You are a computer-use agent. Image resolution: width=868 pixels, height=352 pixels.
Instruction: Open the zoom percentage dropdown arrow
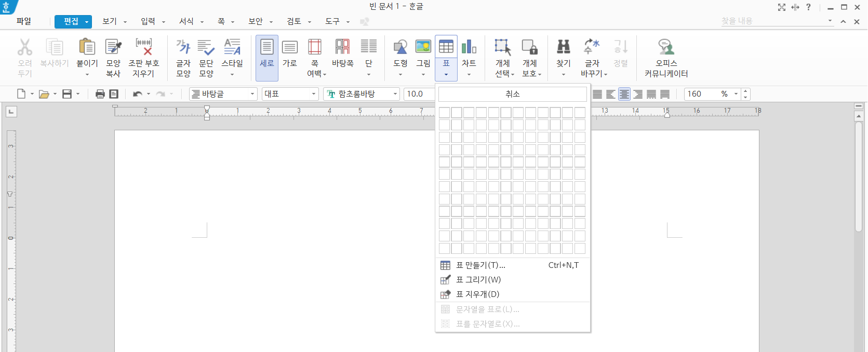736,94
